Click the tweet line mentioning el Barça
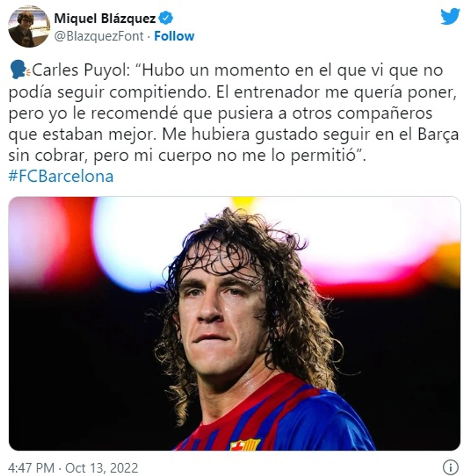 pos(234,135)
